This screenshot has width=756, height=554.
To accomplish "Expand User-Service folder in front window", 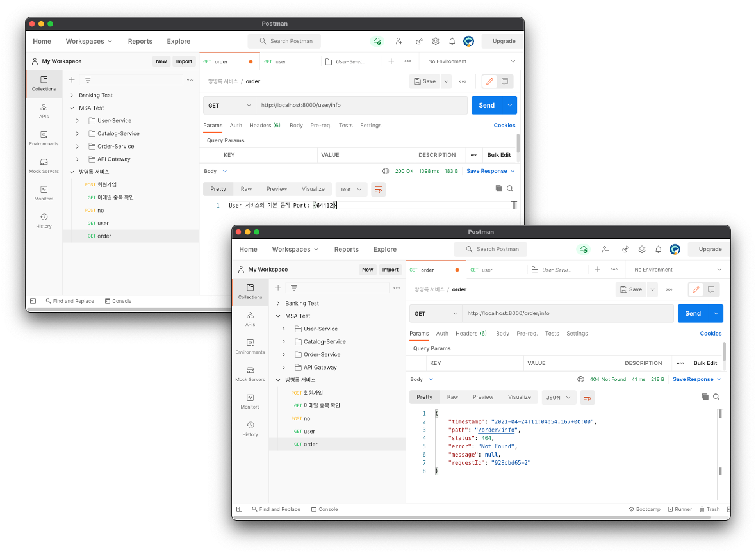I will click(283, 329).
